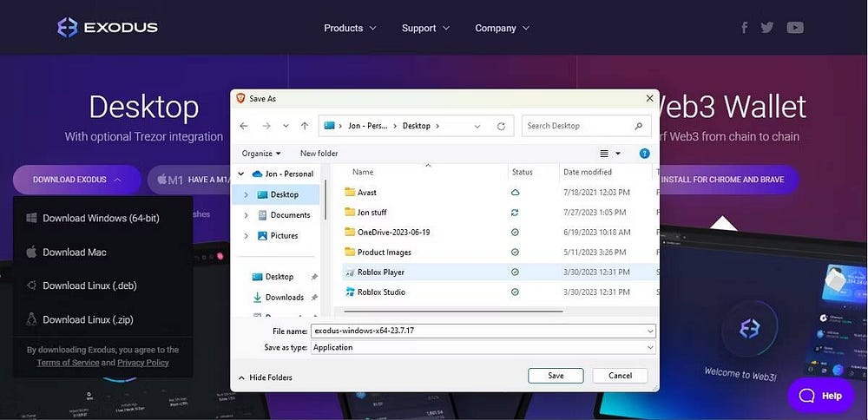The image size is (868, 420).
Task: Click Forward arrow in Save As dialog
Action: point(266,126)
